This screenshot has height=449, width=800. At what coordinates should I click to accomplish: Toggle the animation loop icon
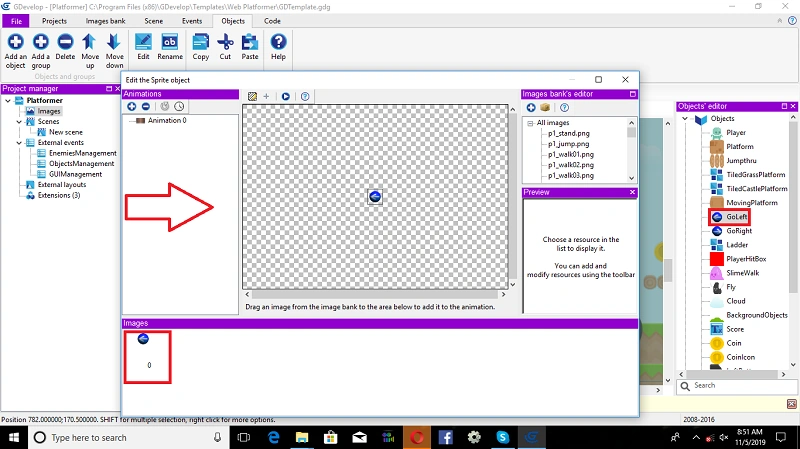point(164,106)
